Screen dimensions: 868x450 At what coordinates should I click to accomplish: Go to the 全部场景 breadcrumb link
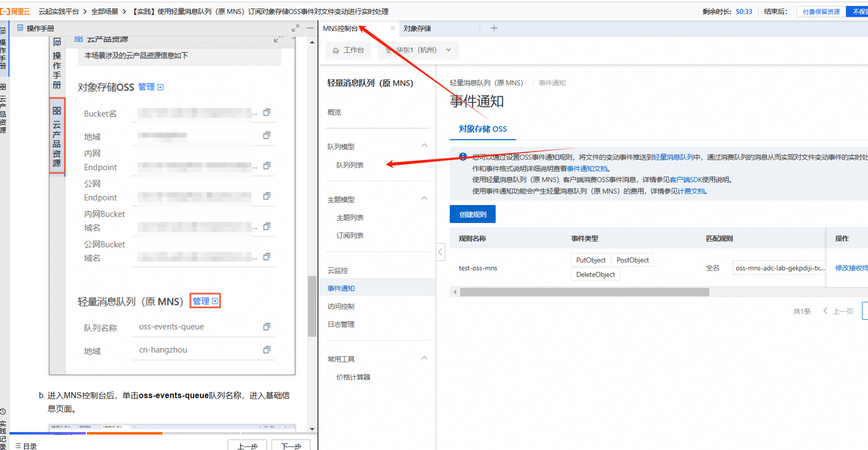pyautogui.click(x=105, y=11)
